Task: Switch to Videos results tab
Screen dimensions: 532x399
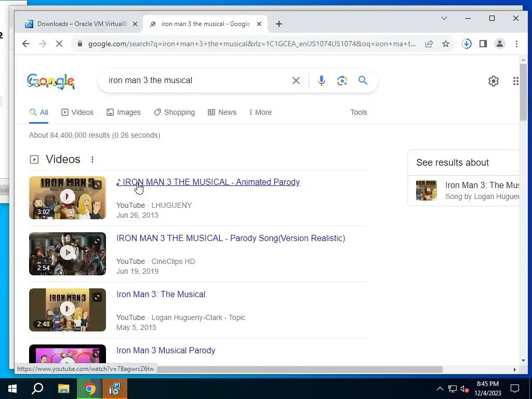Action: (x=77, y=112)
